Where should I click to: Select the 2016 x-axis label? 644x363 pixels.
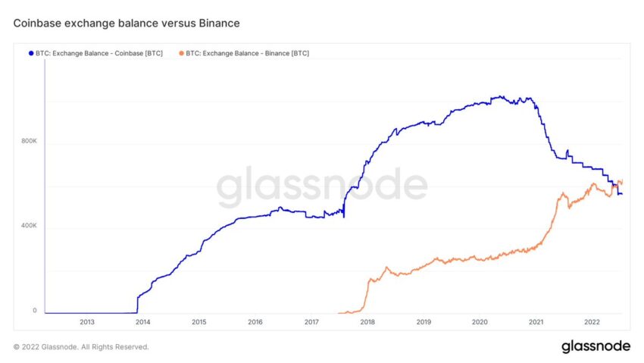point(255,322)
